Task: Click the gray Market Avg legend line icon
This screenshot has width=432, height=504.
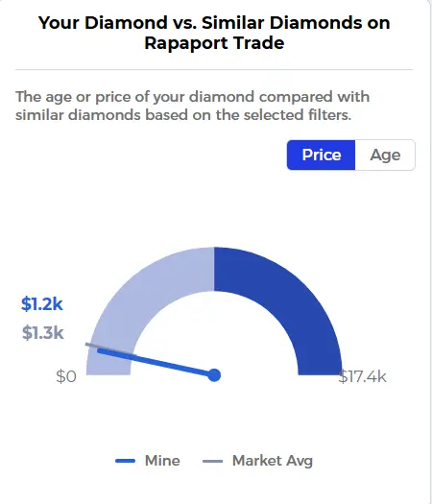Action: 212,461
